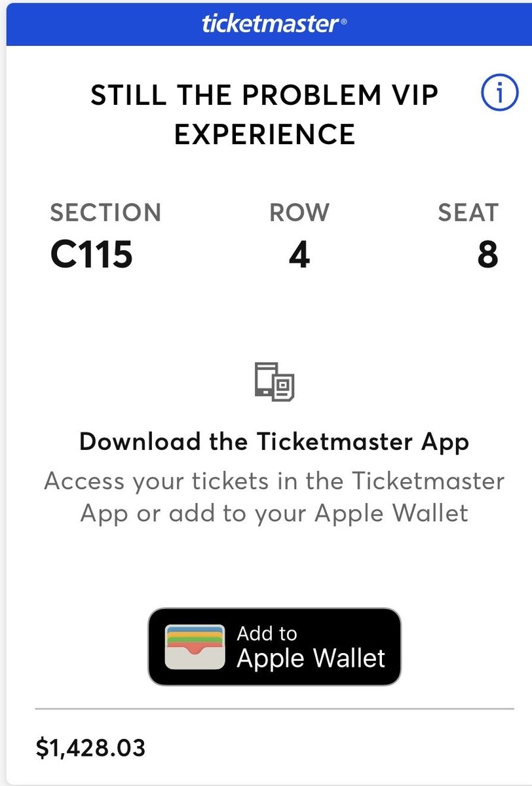Screen dimensions: 532x786
Task: Click the "Add to" text on wallet button
Action: 267,633
